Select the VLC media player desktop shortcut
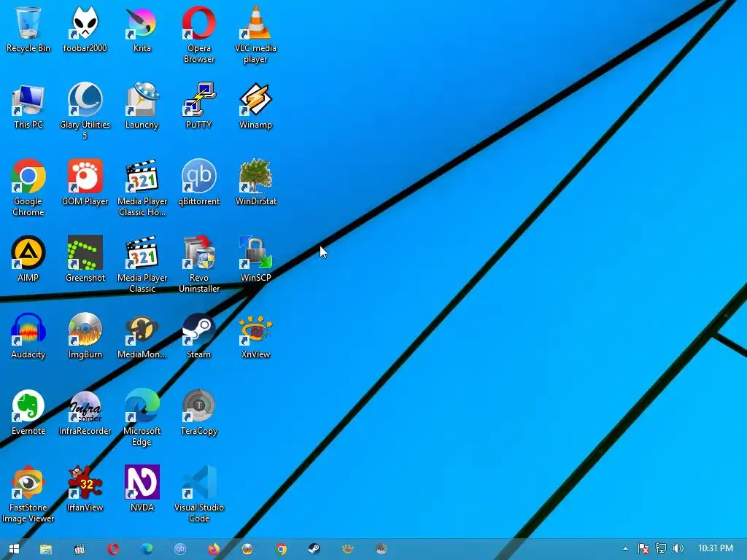The height and width of the screenshot is (560, 747). point(255,35)
